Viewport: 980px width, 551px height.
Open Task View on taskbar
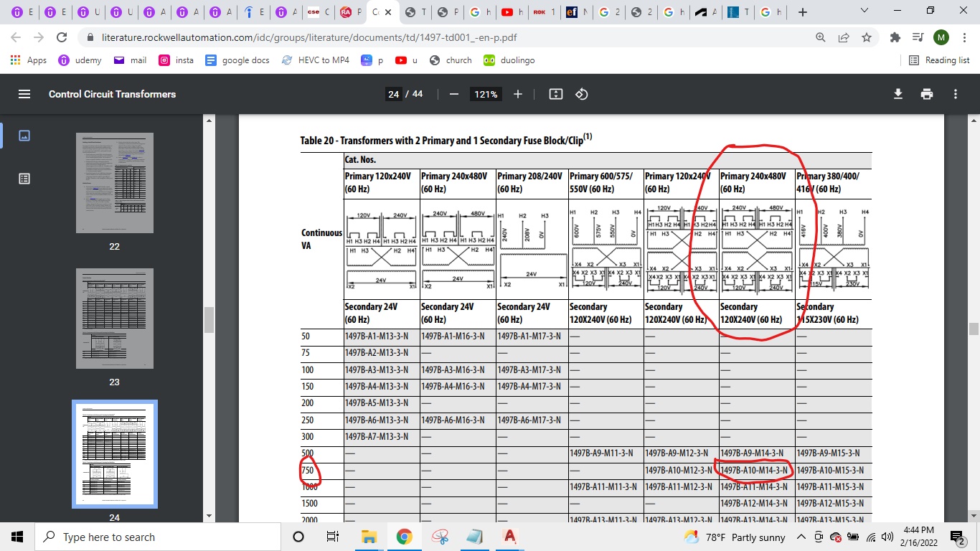332,537
